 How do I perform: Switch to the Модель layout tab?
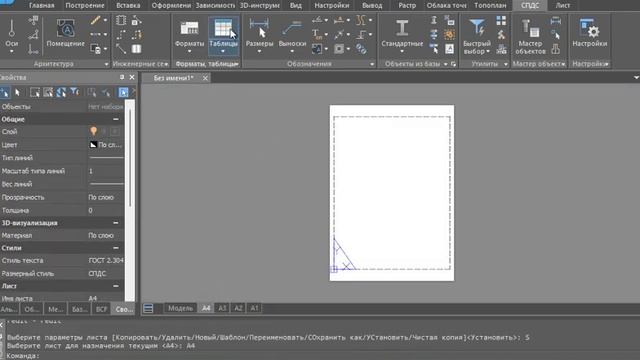(180, 308)
